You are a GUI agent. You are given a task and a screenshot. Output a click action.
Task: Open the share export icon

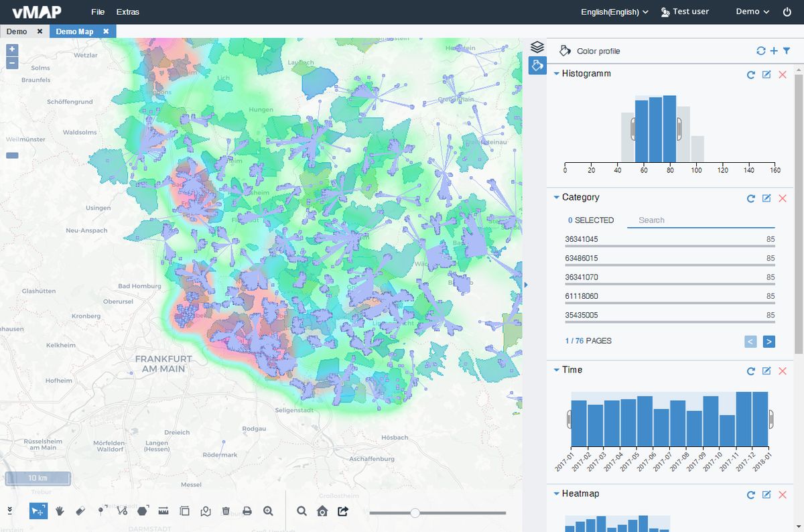(343, 511)
